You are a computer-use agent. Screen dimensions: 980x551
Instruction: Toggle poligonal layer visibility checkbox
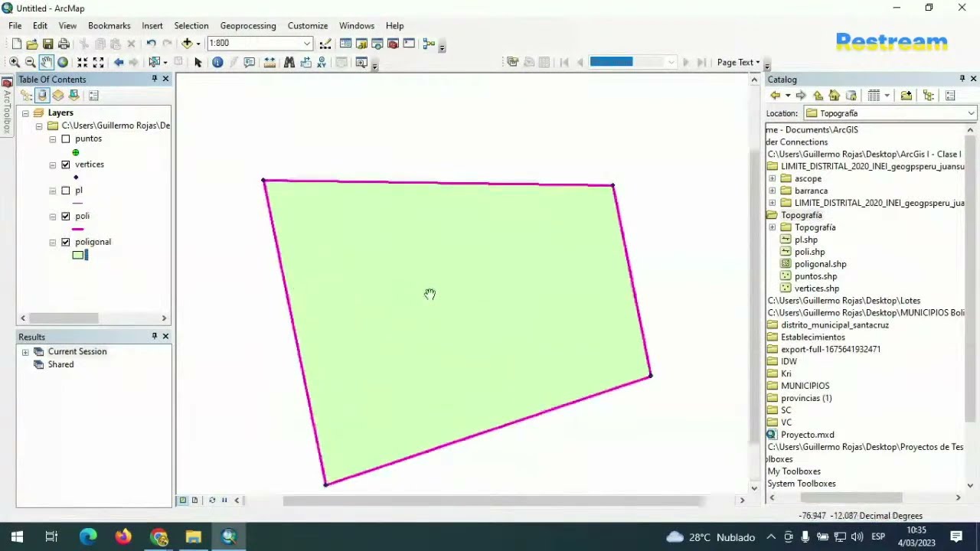[x=66, y=242]
